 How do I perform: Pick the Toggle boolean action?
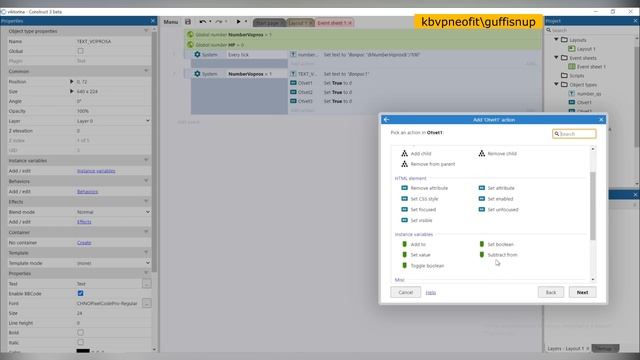(423, 266)
